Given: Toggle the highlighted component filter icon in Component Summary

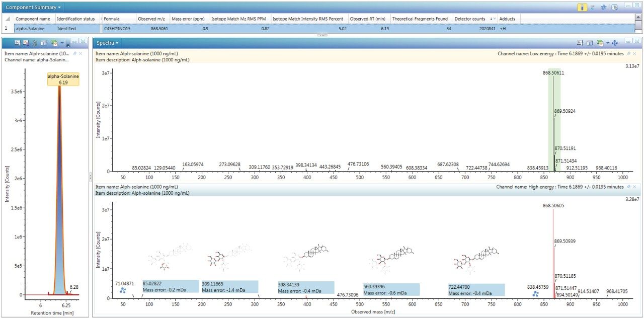Looking at the screenshot, I should [582, 8].
